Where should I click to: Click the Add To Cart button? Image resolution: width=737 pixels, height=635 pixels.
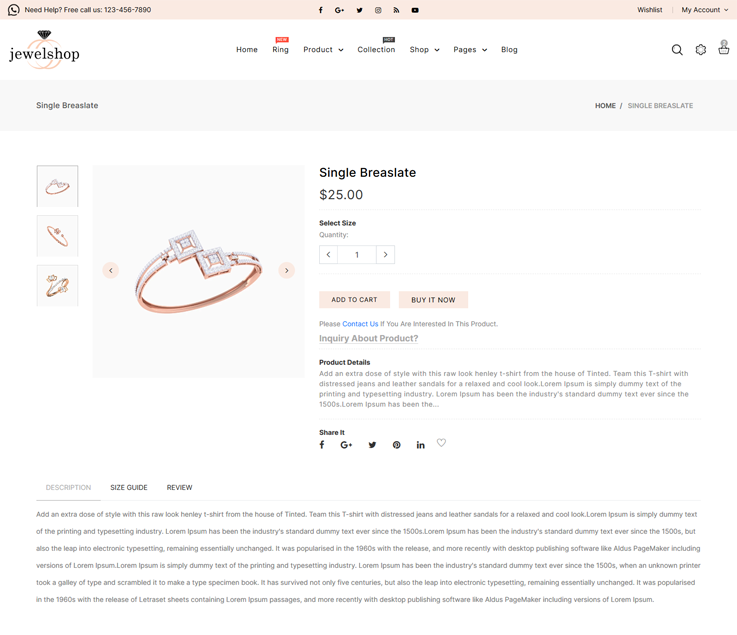354,300
